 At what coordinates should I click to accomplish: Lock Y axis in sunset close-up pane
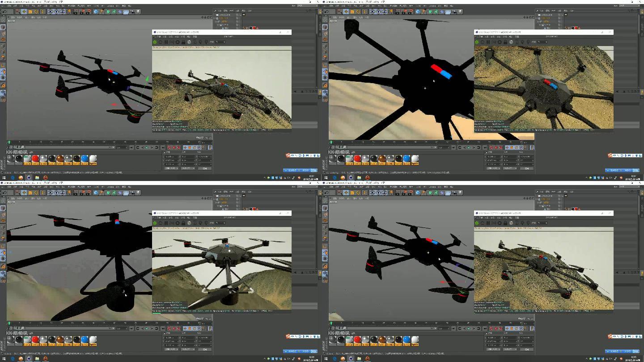(x=379, y=12)
